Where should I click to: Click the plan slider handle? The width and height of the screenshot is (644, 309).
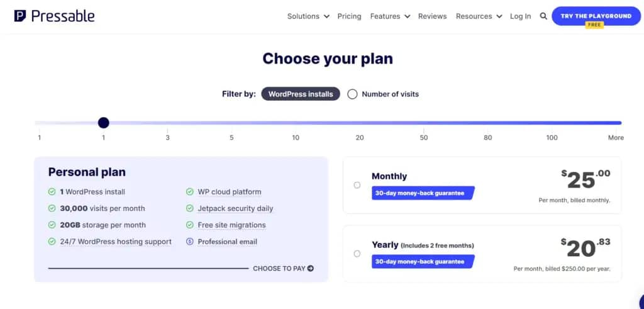104,123
